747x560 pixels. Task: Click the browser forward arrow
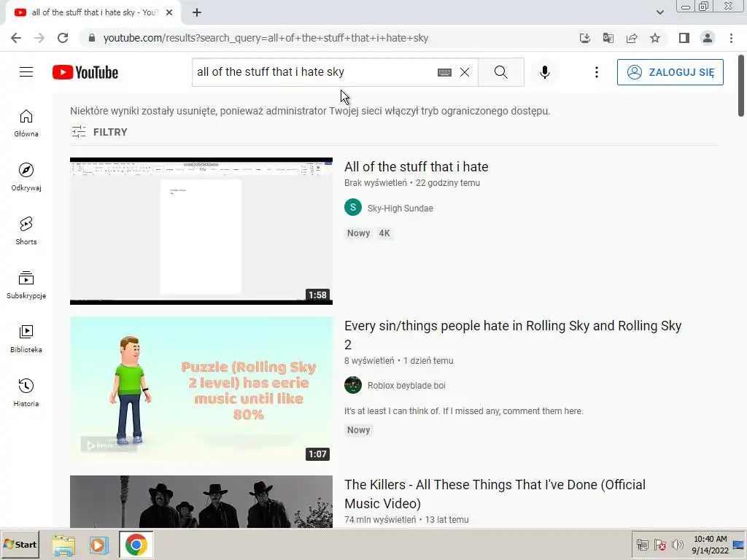click(x=39, y=38)
